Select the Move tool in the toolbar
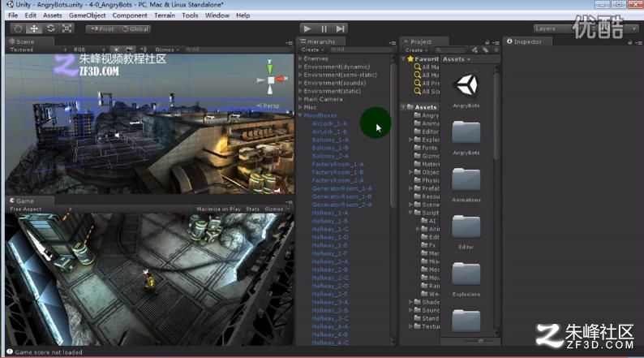Screen dimensions: 644x358 pyautogui.click(x=34, y=28)
